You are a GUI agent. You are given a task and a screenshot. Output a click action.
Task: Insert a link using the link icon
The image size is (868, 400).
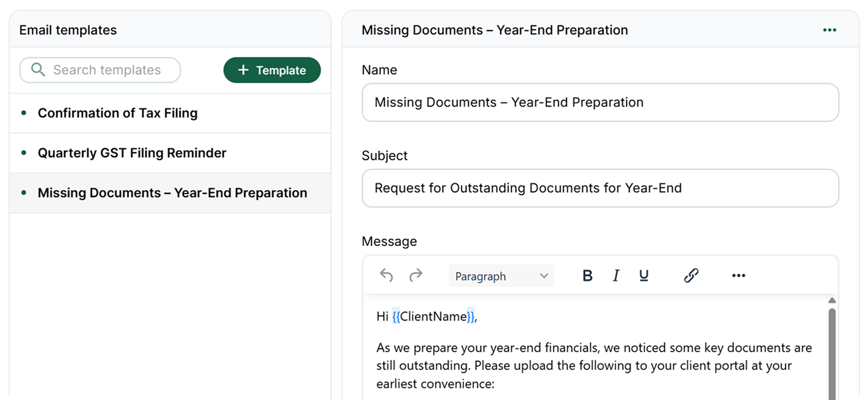[x=691, y=276]
